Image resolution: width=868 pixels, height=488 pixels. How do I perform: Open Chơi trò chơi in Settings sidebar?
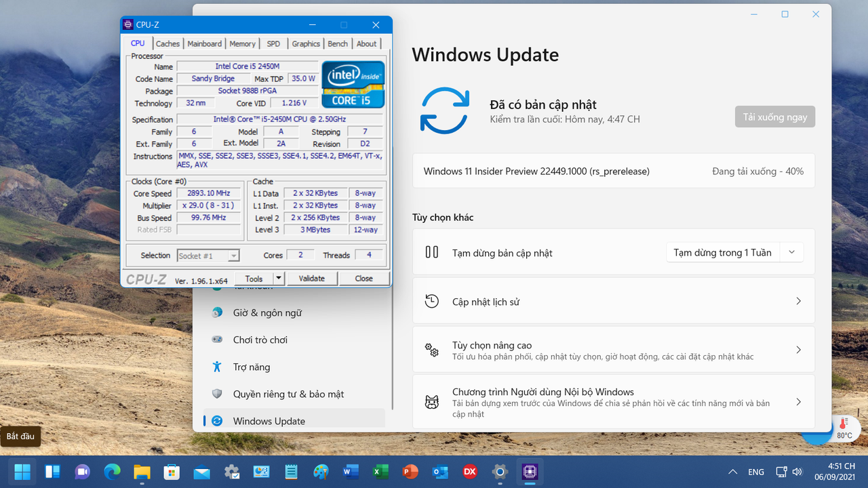(x=294, y=340)
